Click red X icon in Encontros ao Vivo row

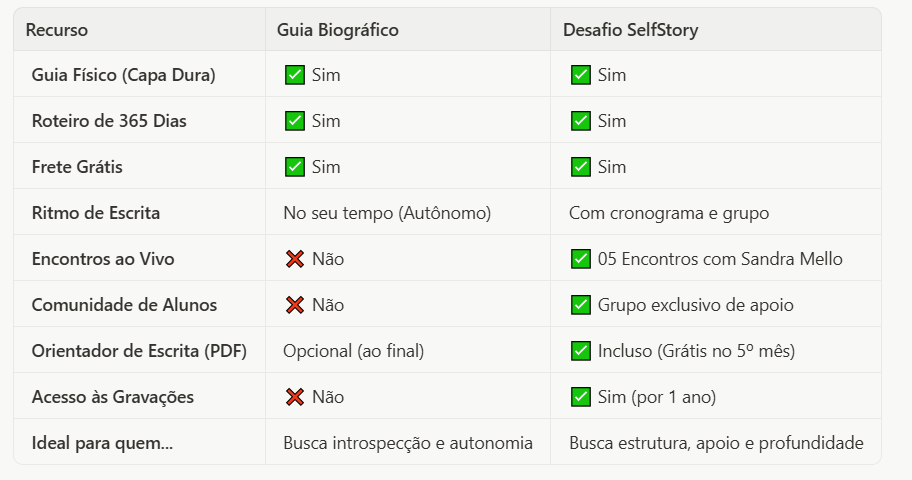coord(295,259)
